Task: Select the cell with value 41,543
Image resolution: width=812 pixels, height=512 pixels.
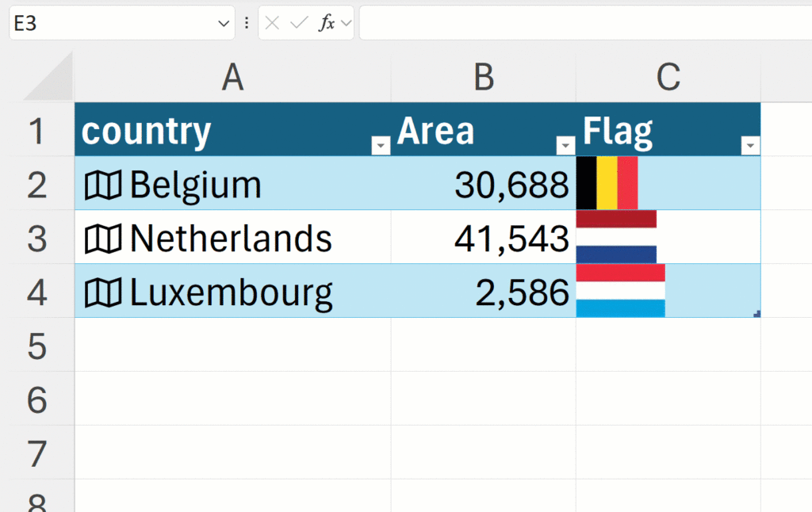Action: click(x=483, y=237)
